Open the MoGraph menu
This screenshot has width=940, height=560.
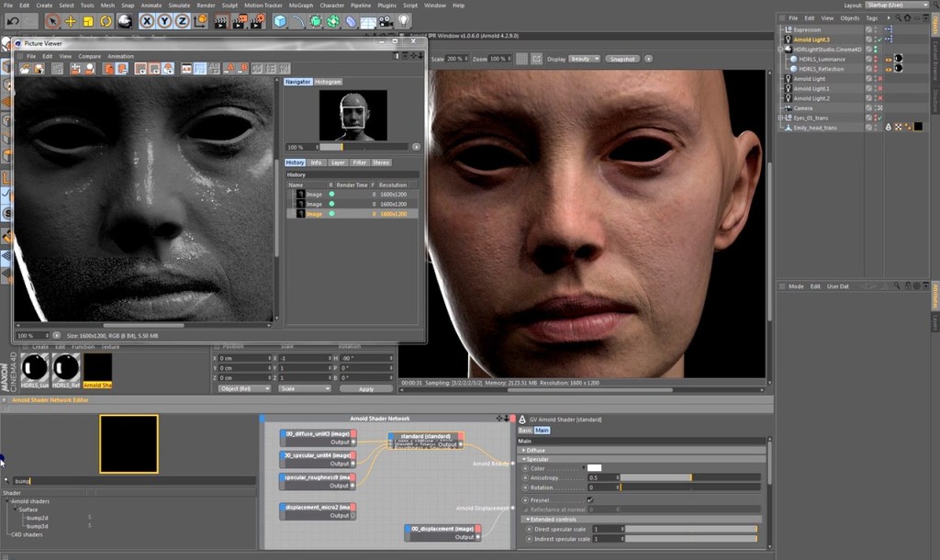click(x=301, y=6)
